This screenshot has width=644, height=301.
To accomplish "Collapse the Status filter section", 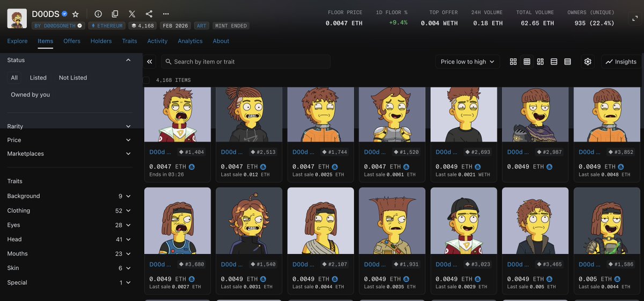I will click(128, 60).
